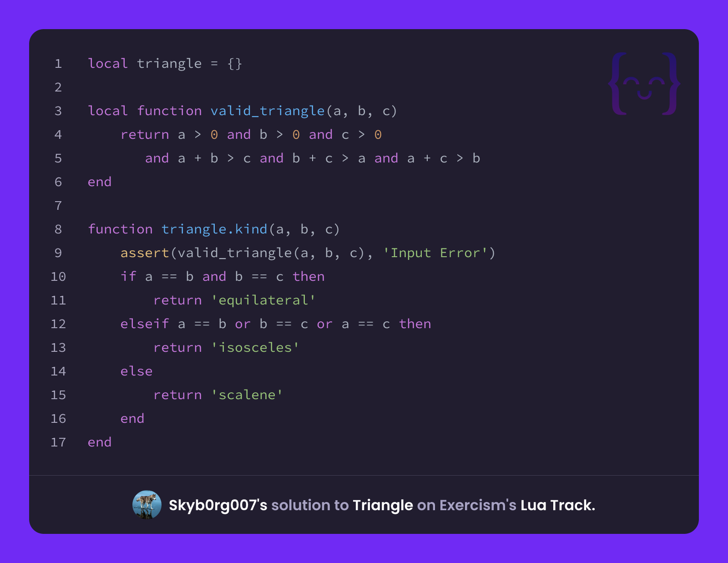Click the "Skyb0rg007's" name in the footer
This screenshot has width=728, height=563.
(x=218, y=506)
